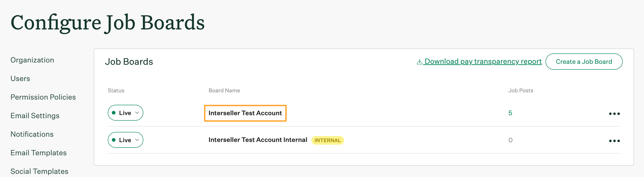
Task: Click the download icon beside pay transparency report
Action: coord(420,62)
